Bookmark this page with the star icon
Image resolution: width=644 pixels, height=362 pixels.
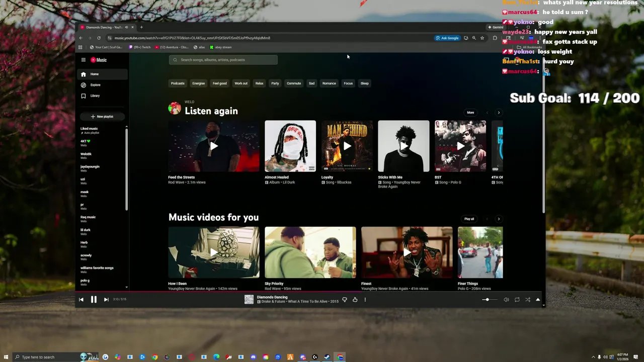click(482, 38)
